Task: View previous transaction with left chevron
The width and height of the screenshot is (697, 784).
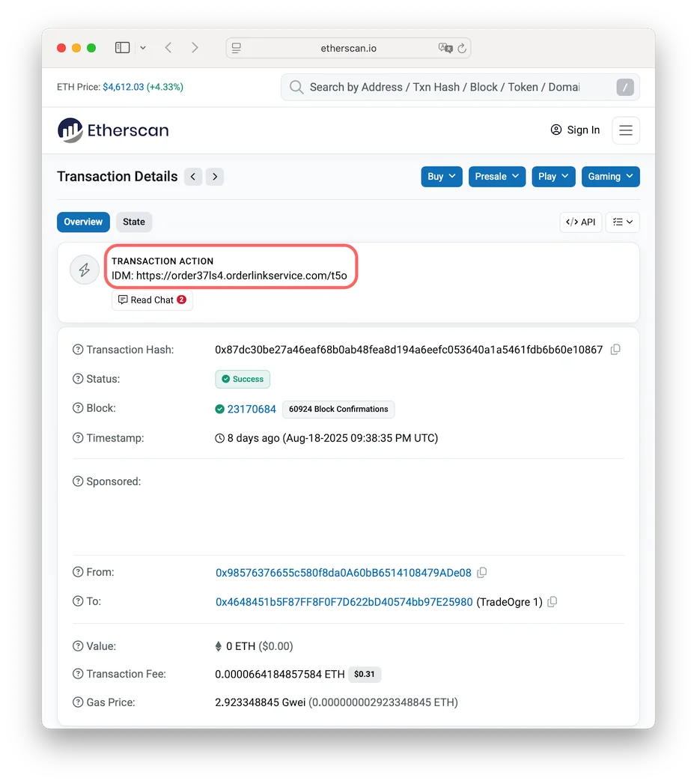Action: [x=193, y=177]
